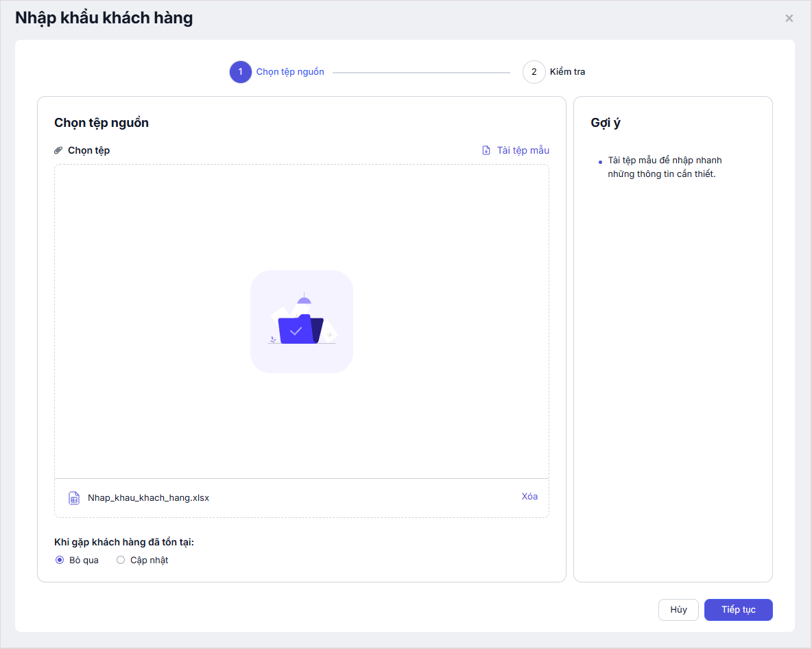Click the progress line between steps
Image resolution: width=812 pixels, height=649 pixels.
(421, 72)
